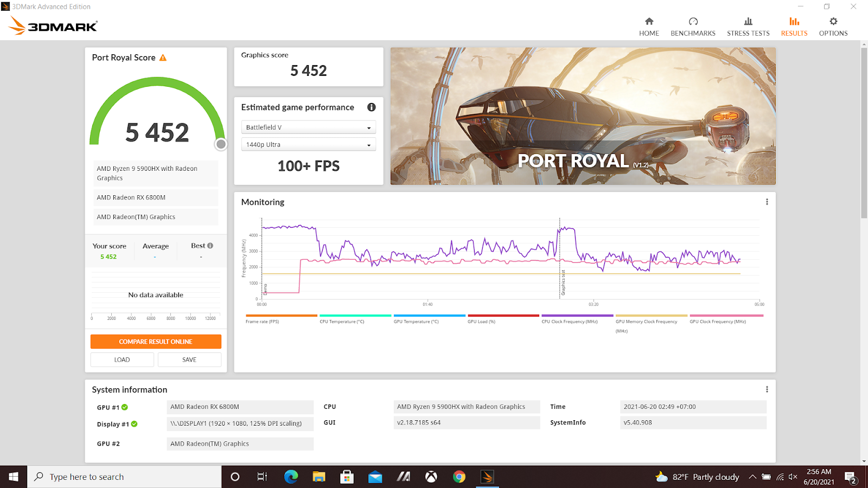The width and height of the screenshot is (868, 488).
Task: Toggle the CPU Clock Frequency legend
Action: click(x=577, y=319)
